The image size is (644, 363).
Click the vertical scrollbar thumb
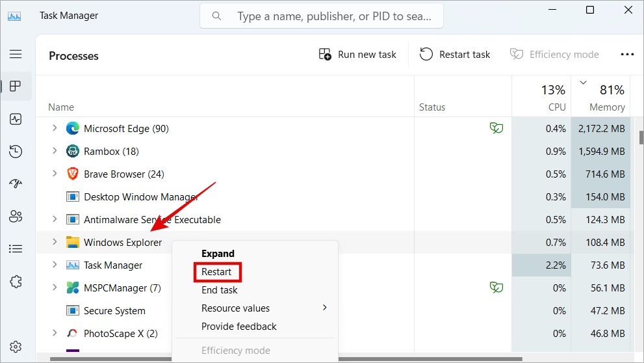[641, 137]
